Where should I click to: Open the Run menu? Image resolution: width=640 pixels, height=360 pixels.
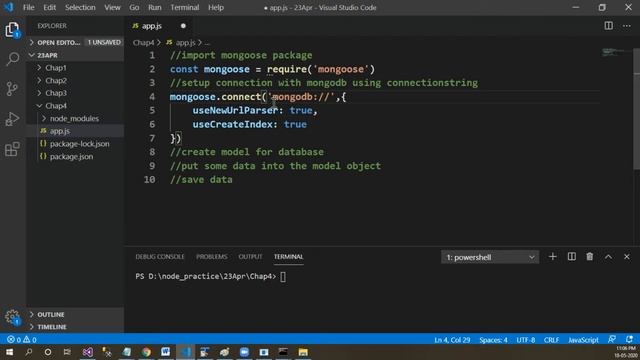click(x=155, y=7)
